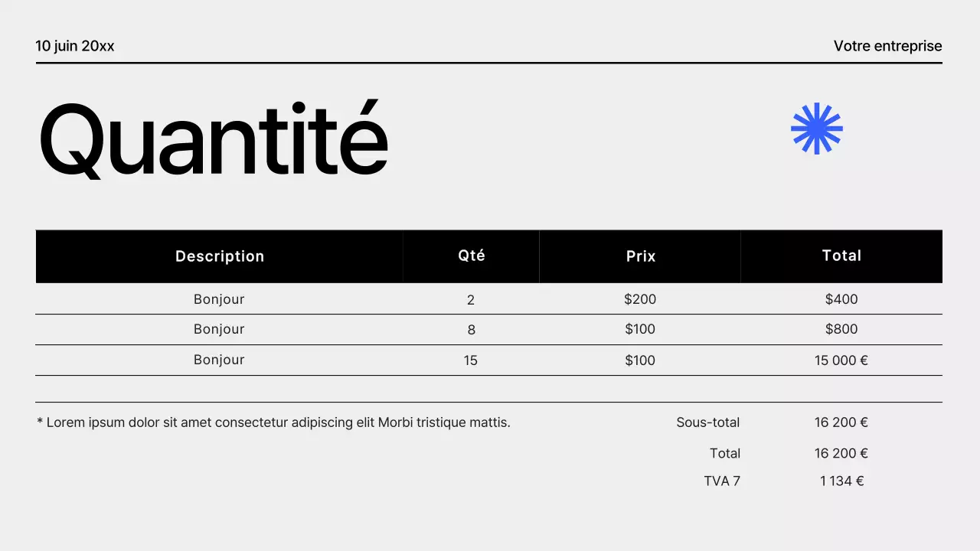Click the quantity cell showing 8
Image resolution: width=980 pixels, height=551 pixels.
coord(471,330)
